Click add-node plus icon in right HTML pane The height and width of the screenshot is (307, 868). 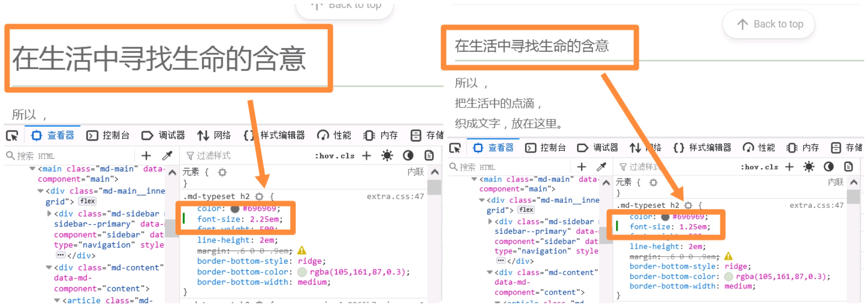(581, 167)
